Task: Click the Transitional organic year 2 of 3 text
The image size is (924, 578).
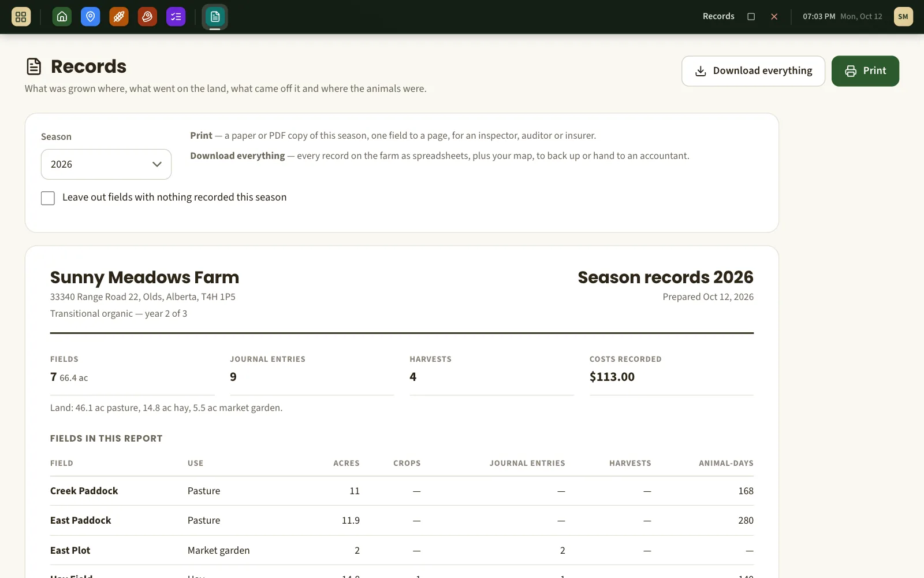Action: pyautogui.click(x=118, y=313)
